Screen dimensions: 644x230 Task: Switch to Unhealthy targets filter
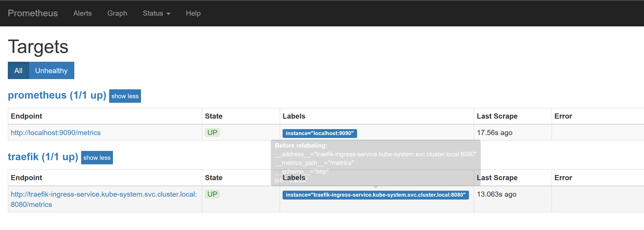coord(51,71)
